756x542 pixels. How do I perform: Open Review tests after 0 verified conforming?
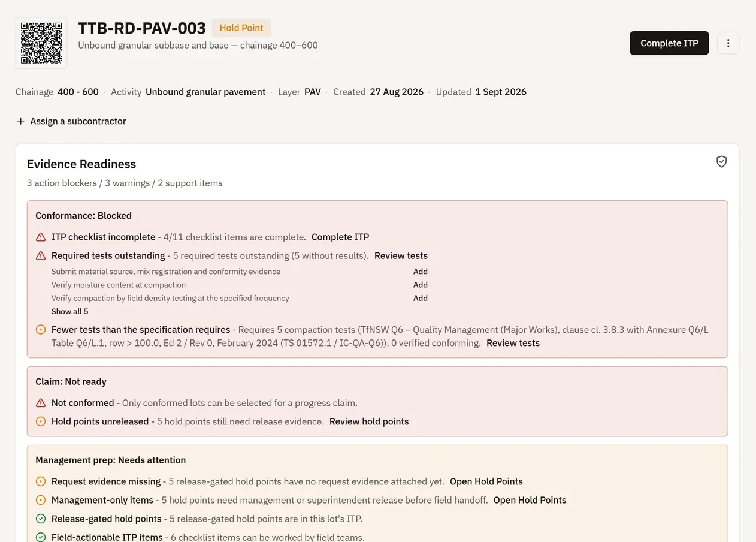tap(513, 343)
